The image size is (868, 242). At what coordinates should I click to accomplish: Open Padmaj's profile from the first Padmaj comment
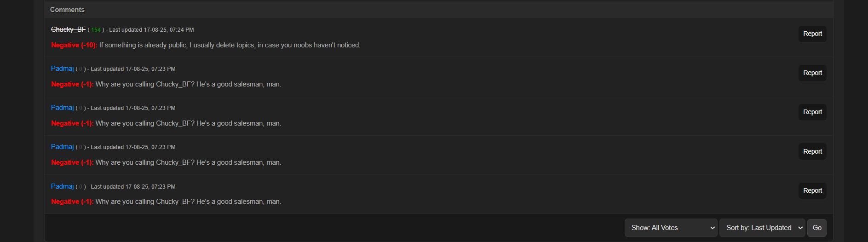click(x=62, y=69)
